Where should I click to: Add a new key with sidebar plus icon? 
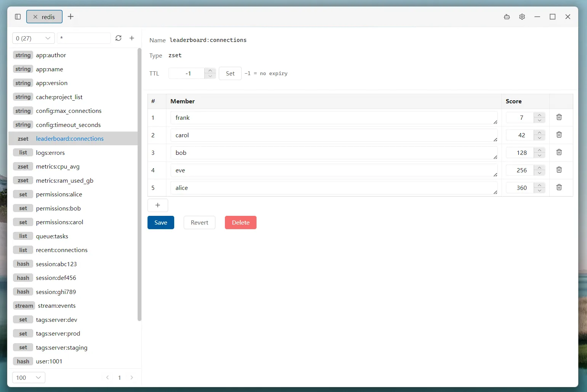pos(132,38)
